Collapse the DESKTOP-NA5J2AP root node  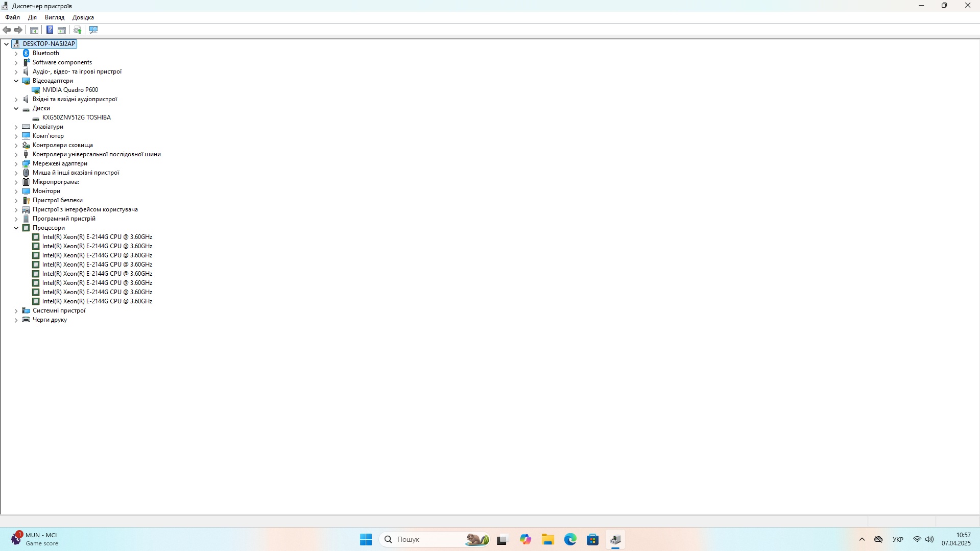pos(7,44)
